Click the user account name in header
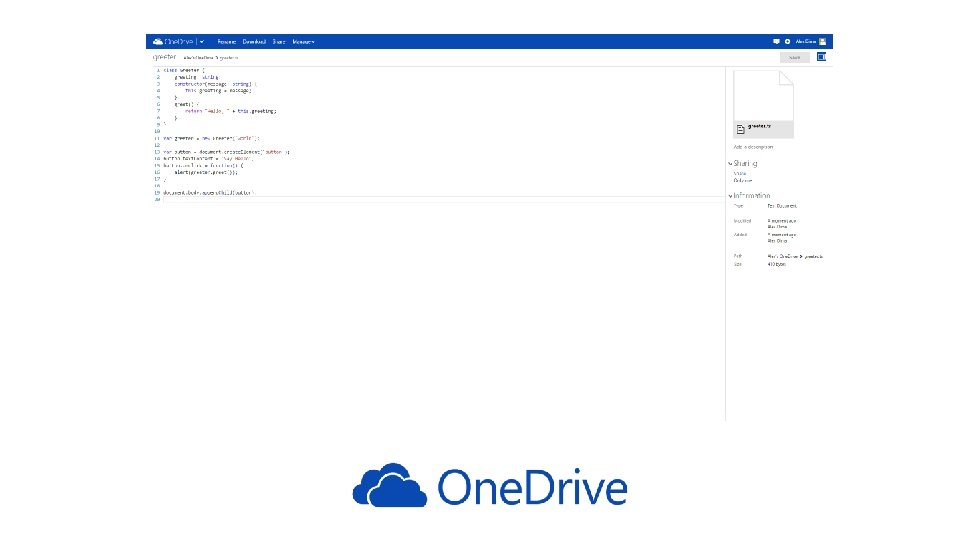Image resolution: width=979 pixels, height=551 pixels. click(805, 42)
